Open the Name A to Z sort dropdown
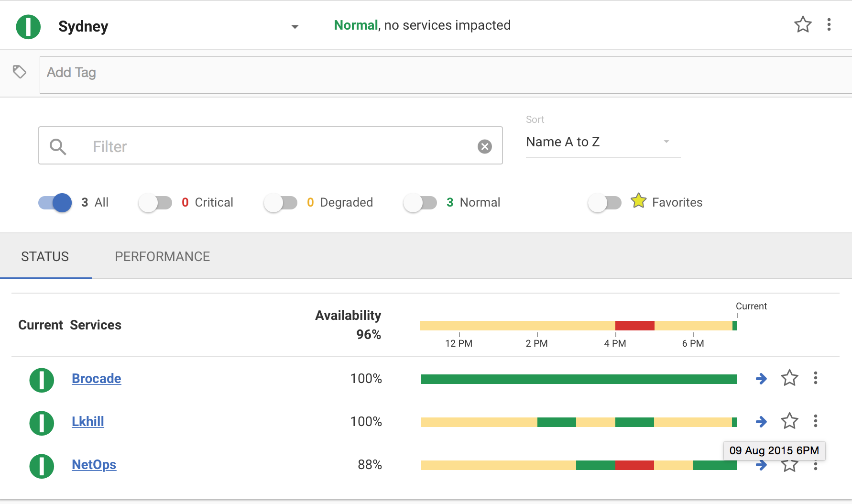852x504 pixels. coord(603,142)
